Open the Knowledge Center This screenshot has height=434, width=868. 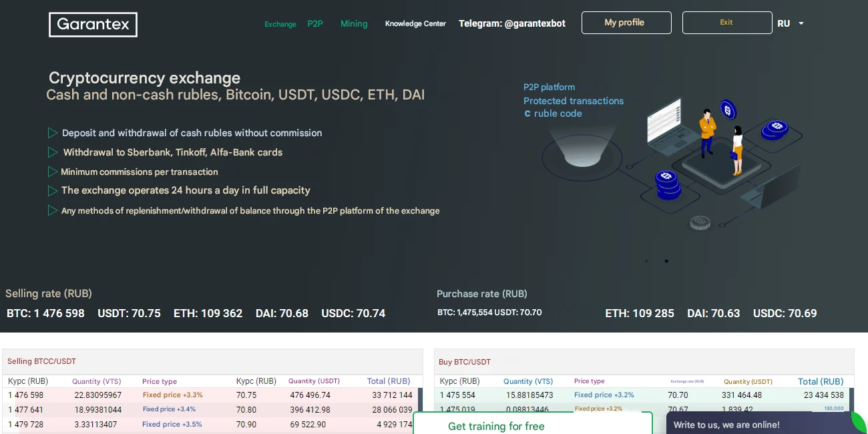[415, 23]
